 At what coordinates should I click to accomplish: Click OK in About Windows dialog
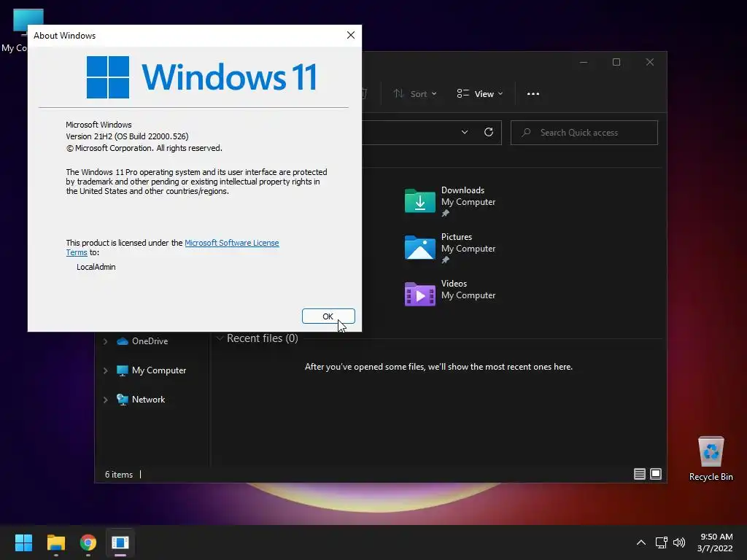point(328,316)
